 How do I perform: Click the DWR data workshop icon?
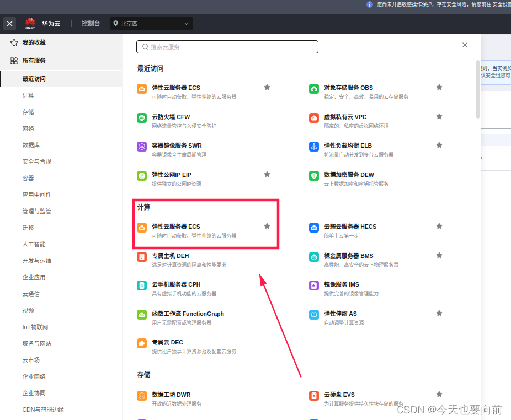coord(142,396)
